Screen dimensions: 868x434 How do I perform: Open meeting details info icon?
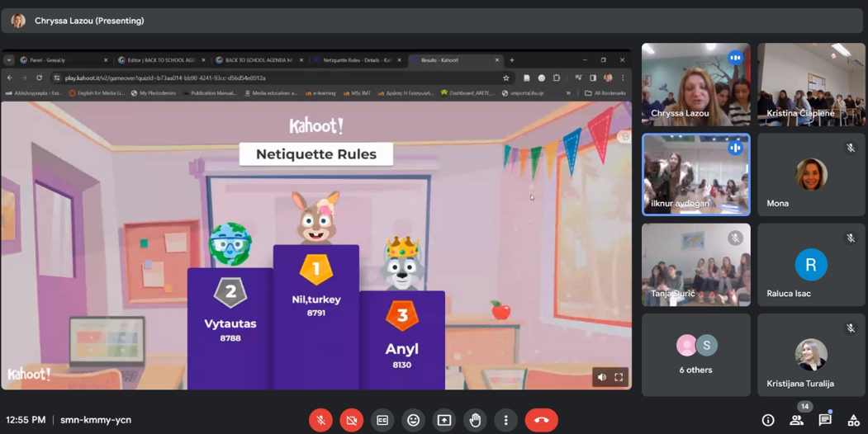768,420
